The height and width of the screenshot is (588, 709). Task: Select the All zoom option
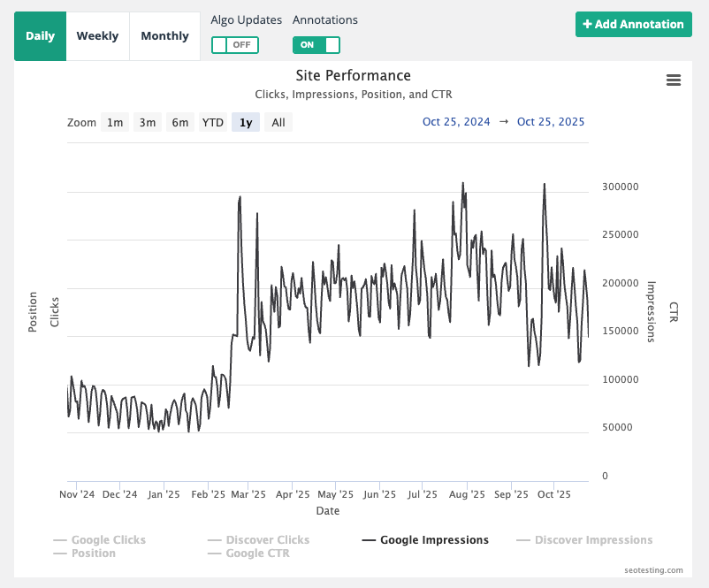[278, 122]
